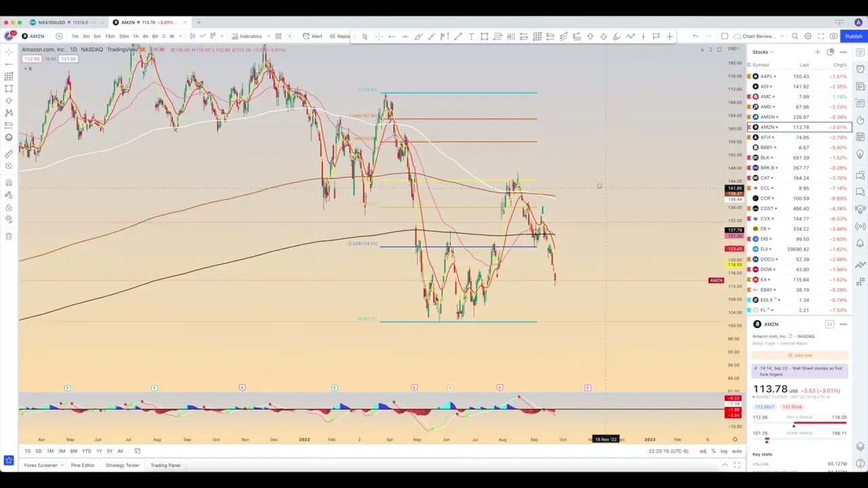
Task: Select the T text drawing tool
Action: (471, 37)
